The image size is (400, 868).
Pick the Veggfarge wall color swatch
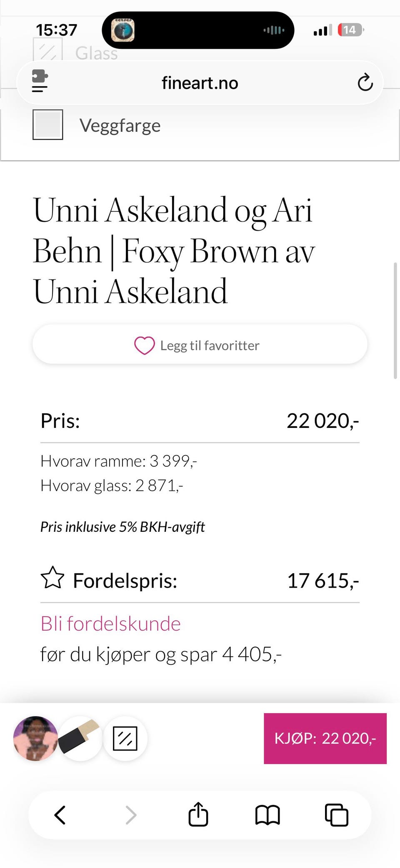pos(48,125)
